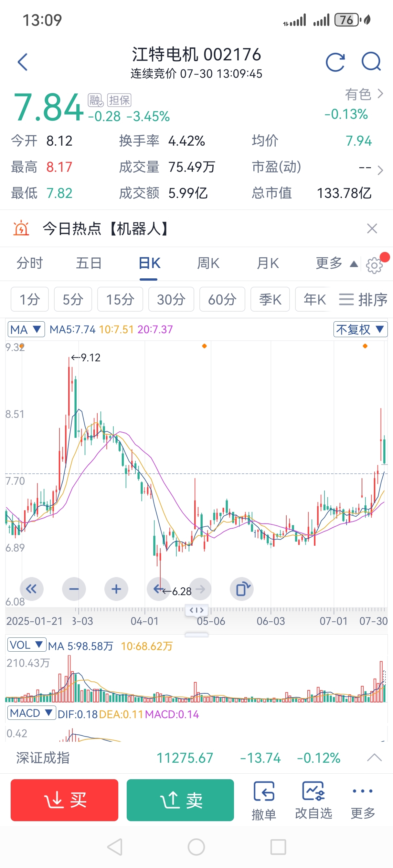Image resolution: width=393 pixels, height=868 pixels.
Task: Open chart settings gear icon
Action: (374, 265)
